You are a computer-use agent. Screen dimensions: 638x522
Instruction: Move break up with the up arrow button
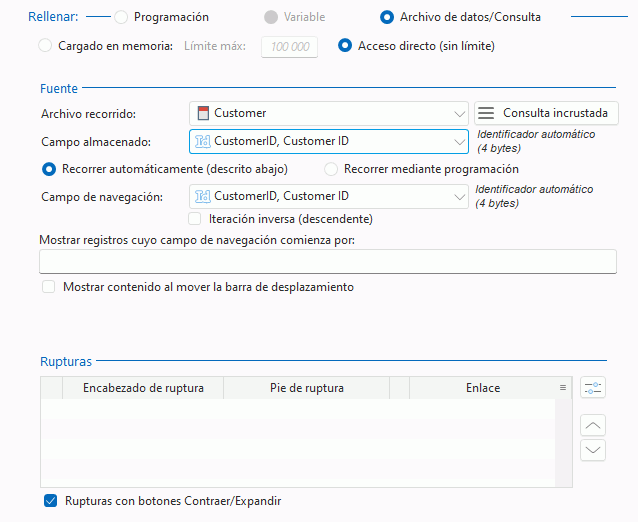tap(593, 426)
